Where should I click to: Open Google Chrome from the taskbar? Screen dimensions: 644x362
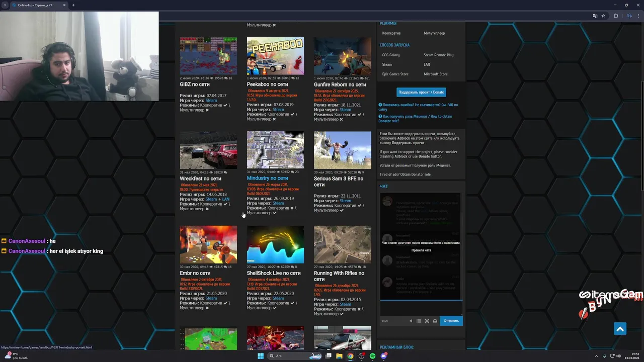[350, 356]
